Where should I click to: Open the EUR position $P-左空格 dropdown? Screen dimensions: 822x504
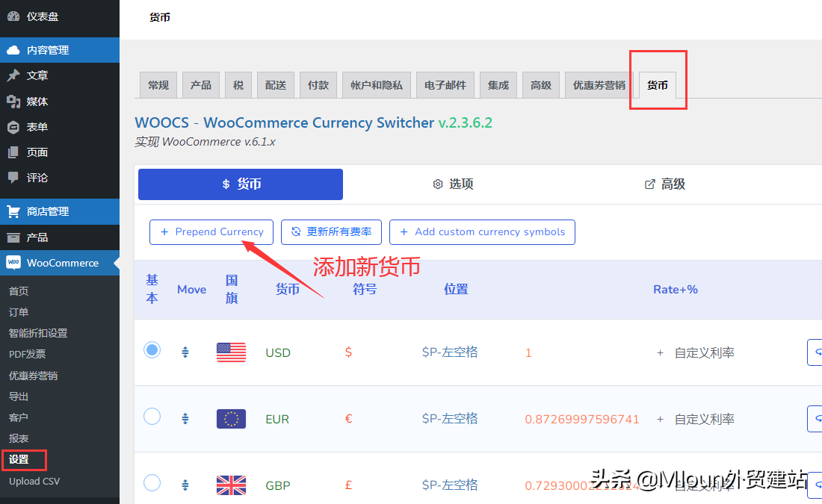(x=450, y=419)
